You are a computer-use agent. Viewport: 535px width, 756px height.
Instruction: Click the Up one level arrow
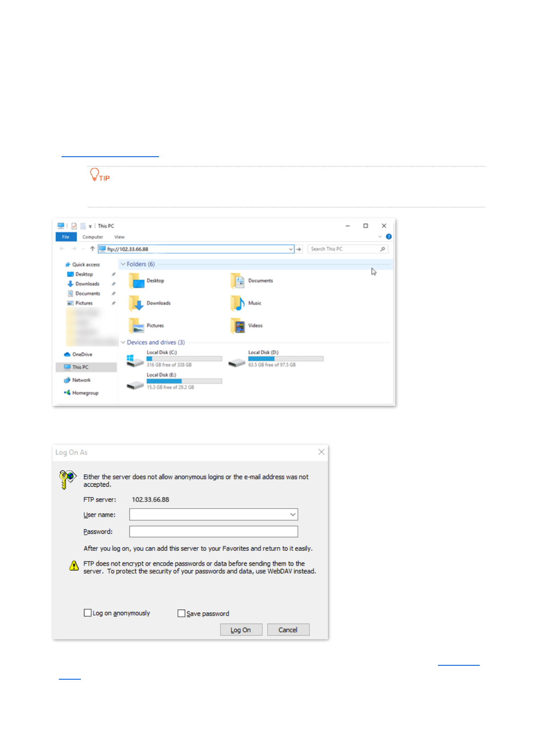[93, 249]
